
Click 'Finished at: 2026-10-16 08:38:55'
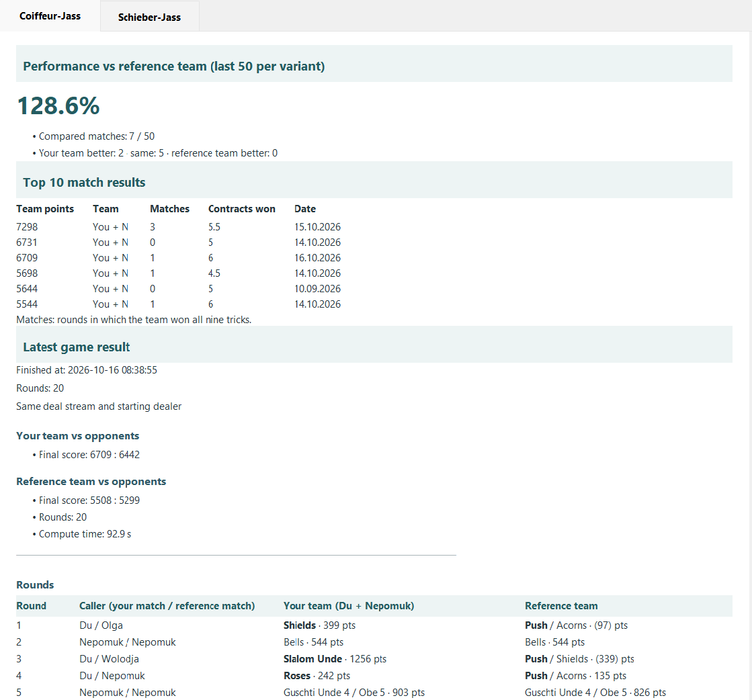(87, 370)
